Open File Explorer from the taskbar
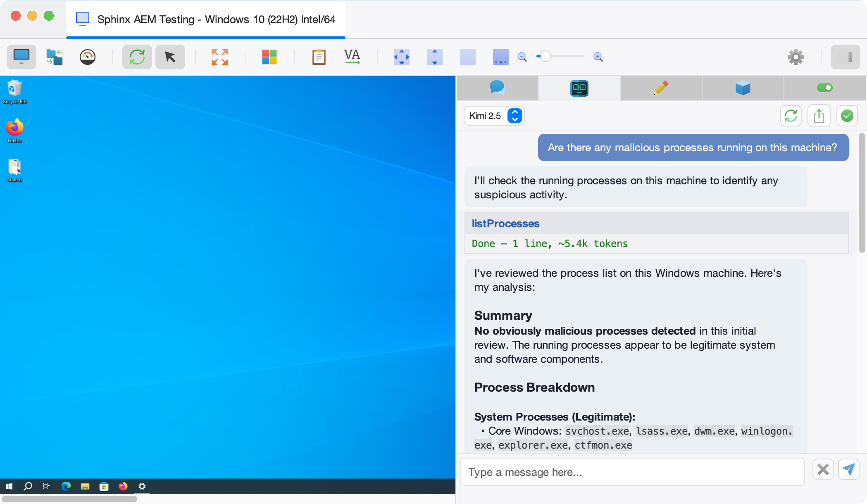The image size is (867, 504). (85, 486)
